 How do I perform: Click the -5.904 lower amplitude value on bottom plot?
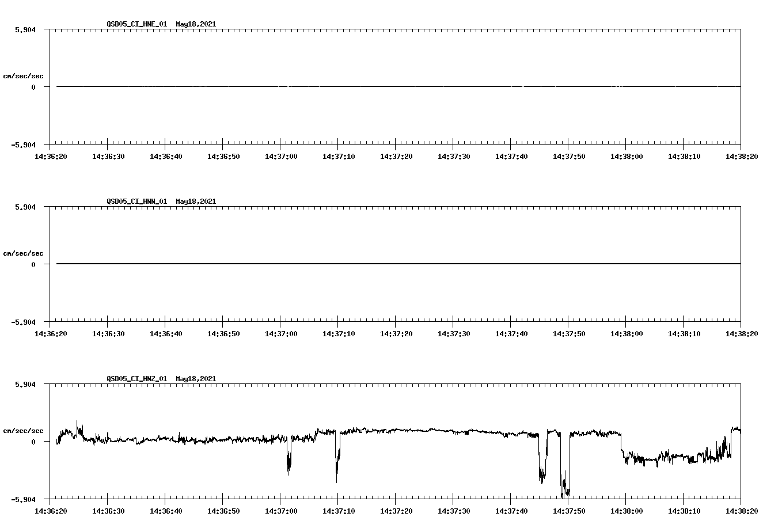[24, 500]
